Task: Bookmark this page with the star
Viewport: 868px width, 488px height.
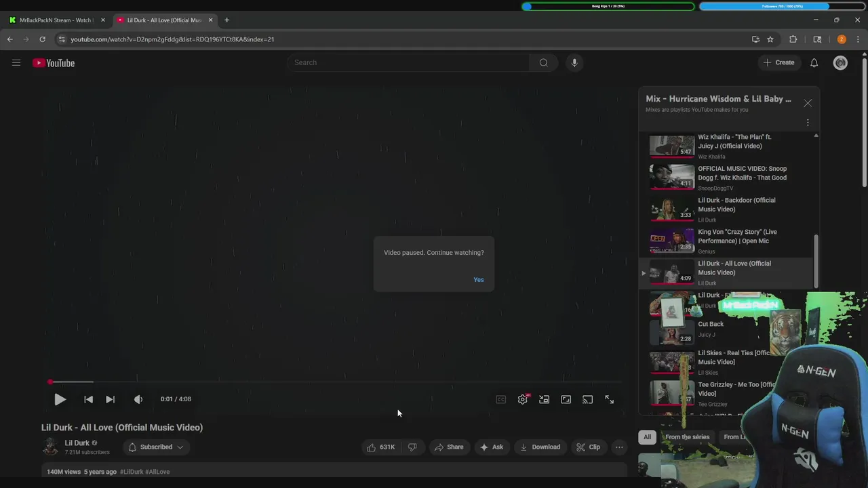Action: (770, 39)
